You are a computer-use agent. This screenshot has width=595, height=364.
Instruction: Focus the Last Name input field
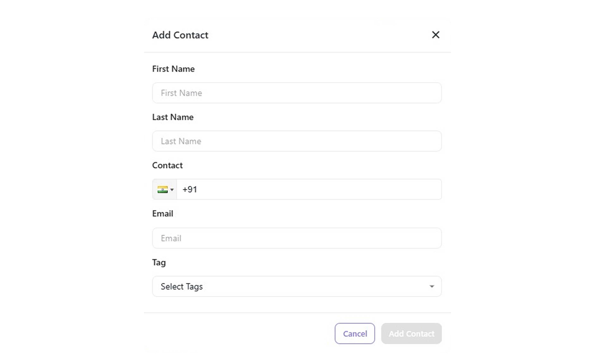point(296,141)
